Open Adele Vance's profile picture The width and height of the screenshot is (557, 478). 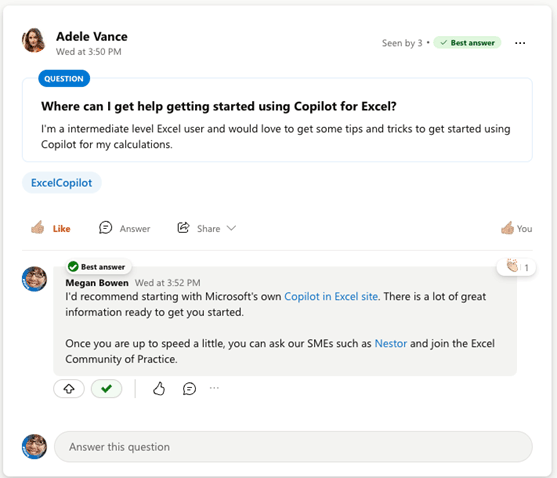point(34,40)
